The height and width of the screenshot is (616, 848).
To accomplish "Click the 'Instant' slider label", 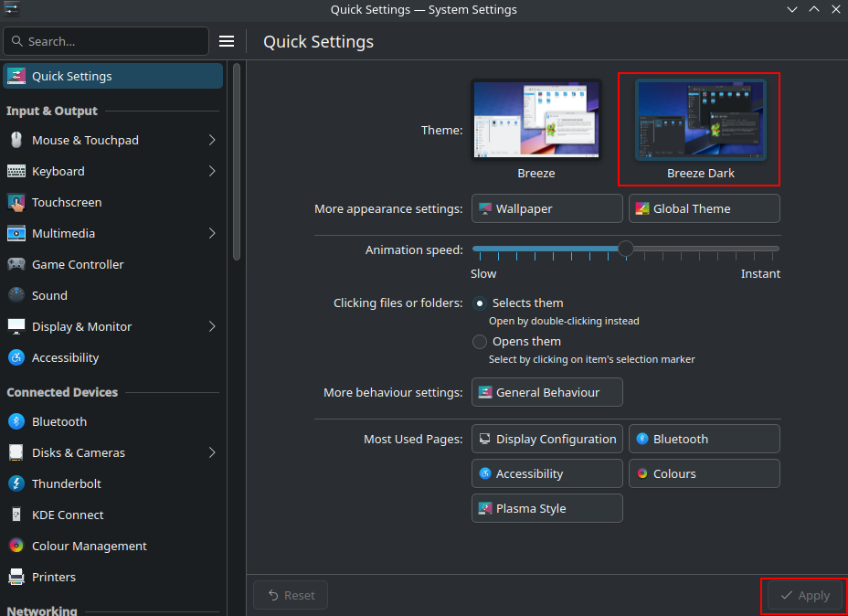I will [760, 273].
